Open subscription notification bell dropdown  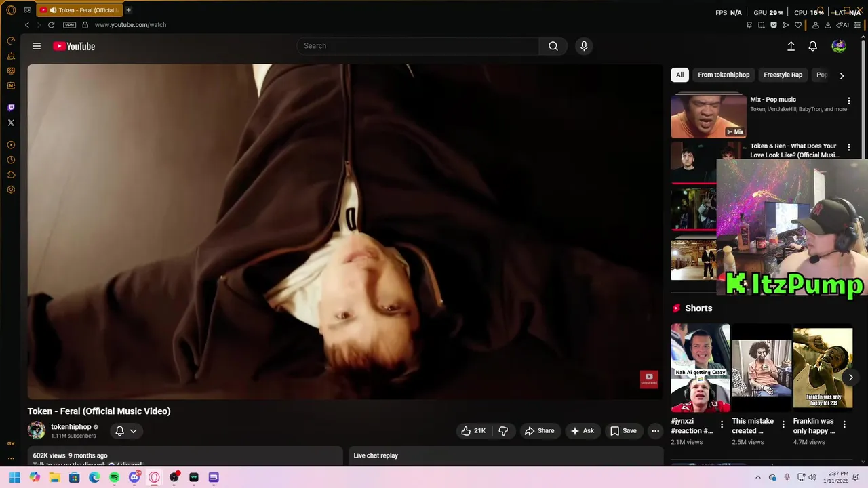[x=126, y=431]
